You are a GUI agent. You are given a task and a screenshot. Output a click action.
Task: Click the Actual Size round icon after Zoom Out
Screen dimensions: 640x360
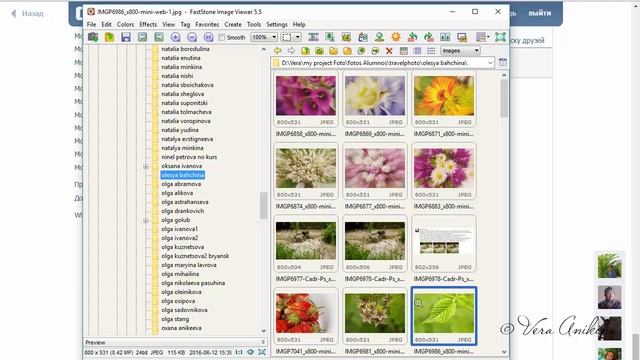[208, 37]
